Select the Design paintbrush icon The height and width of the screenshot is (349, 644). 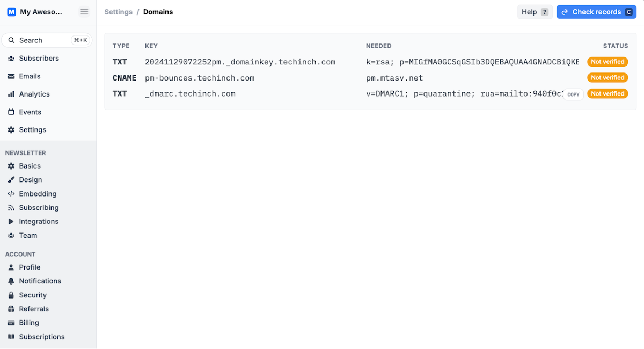[11, 180]
